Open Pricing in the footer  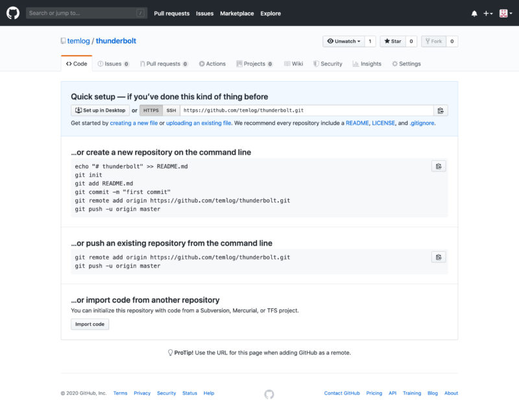click(x=374, y=393)
